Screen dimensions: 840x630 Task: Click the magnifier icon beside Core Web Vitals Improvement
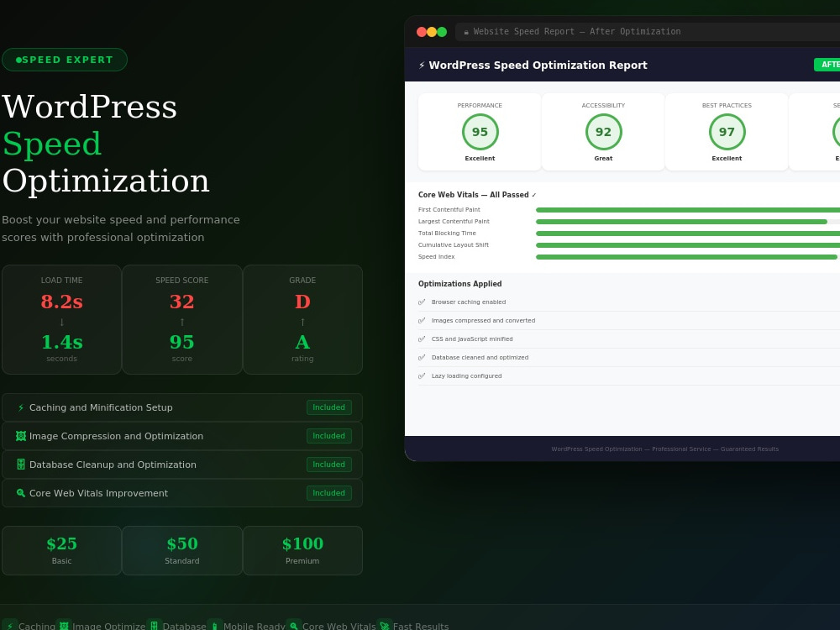pos(21,493)
